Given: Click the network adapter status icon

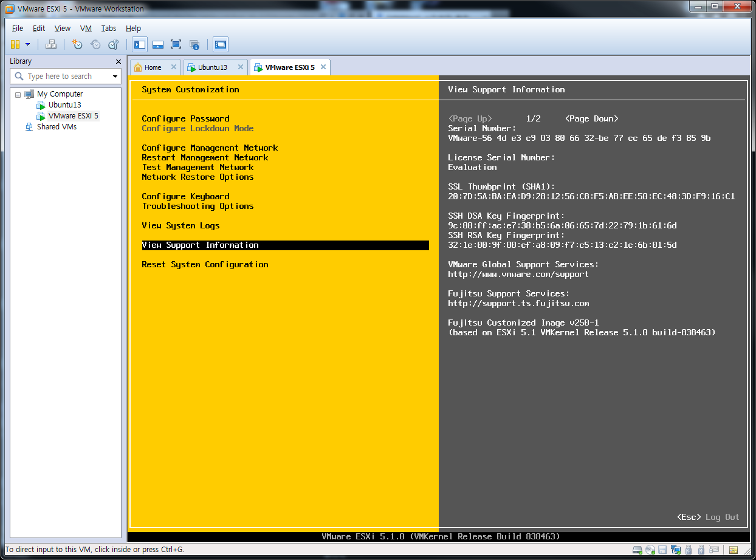Looking at the screenshot, I should click(x=676, y=550).
